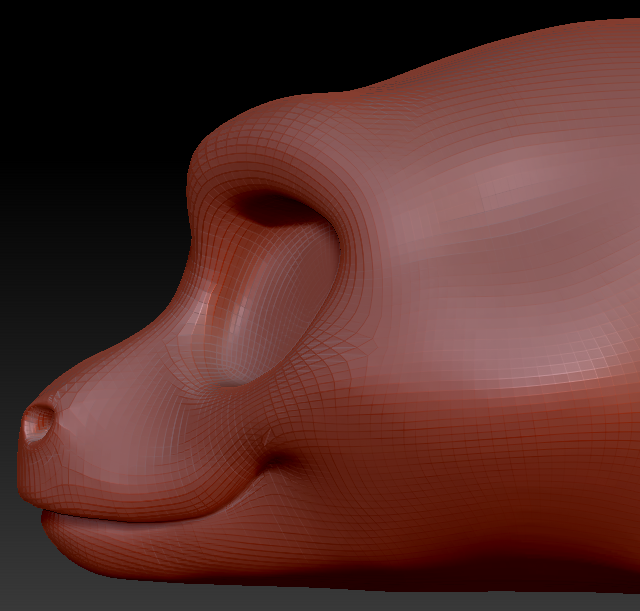
Task: Click the lower lip of the creature model
Action: (135, 533)
